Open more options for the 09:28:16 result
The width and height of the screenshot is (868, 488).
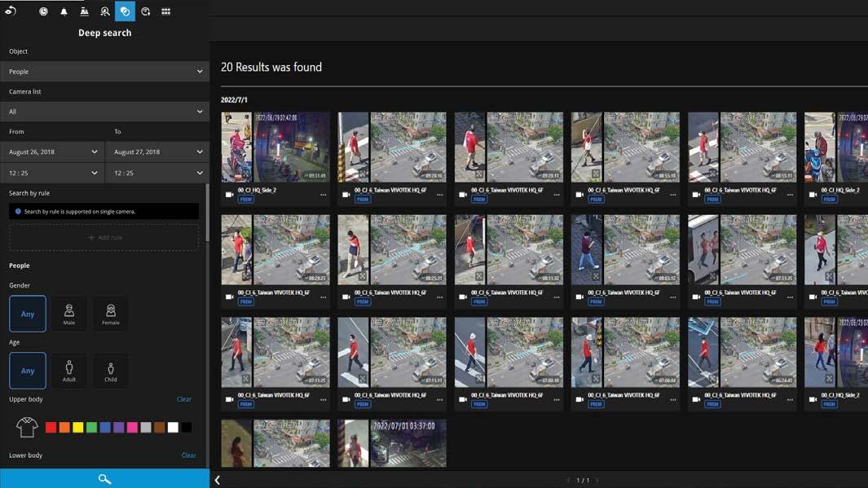(439, 195)
